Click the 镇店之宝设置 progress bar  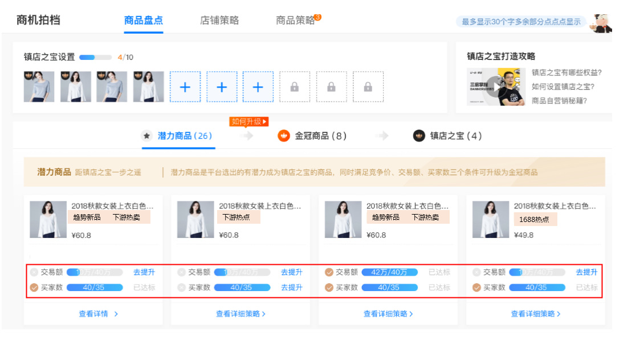pos(95,57)
